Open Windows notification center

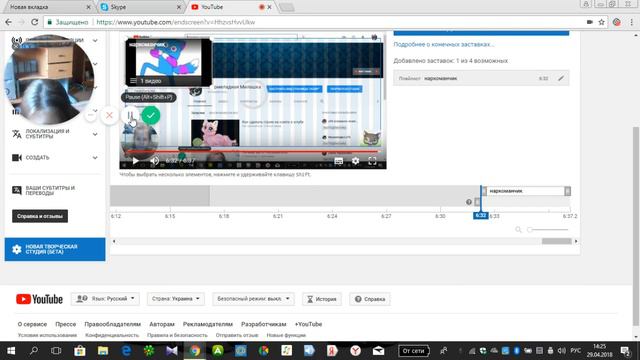pos(625,351)
